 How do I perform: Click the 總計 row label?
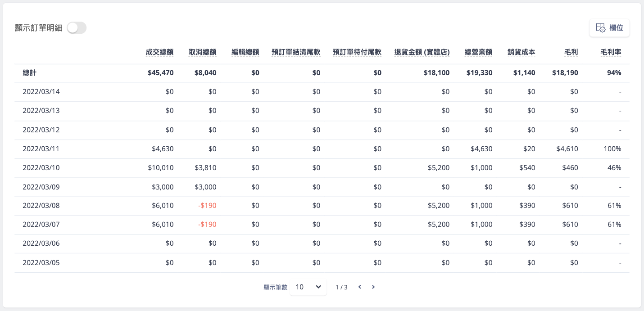30,72
